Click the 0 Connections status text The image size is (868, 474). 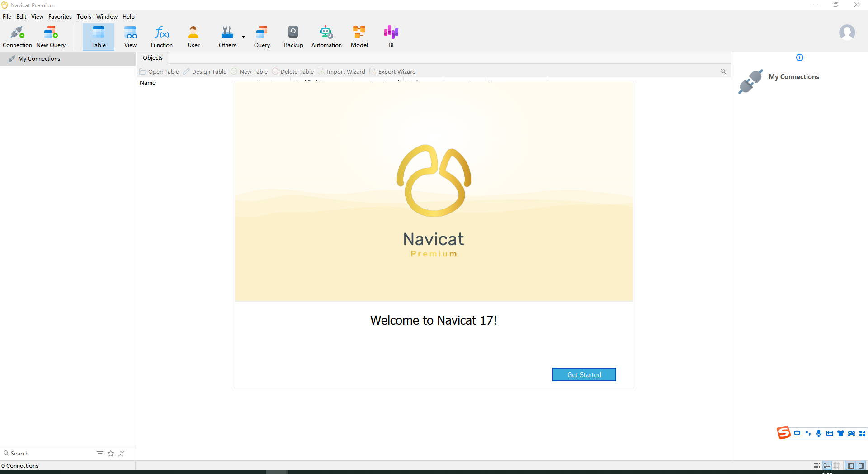(x=20, y=466)
